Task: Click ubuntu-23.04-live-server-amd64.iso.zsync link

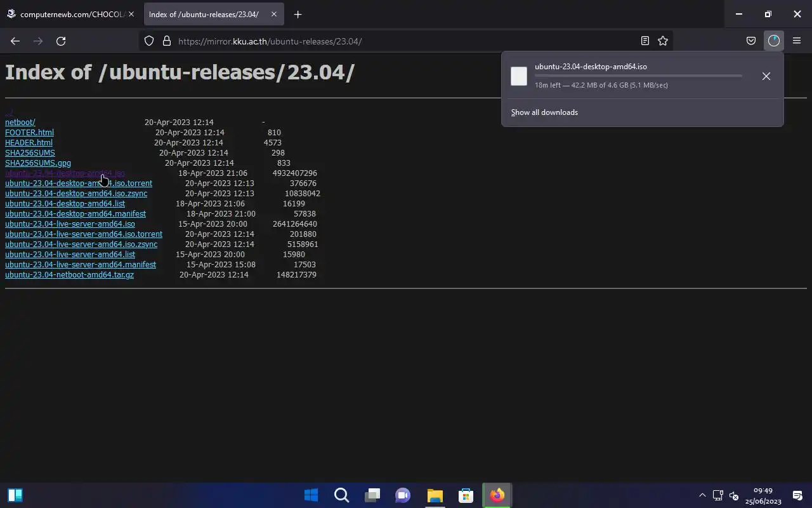Action: (x=81, y=244)
